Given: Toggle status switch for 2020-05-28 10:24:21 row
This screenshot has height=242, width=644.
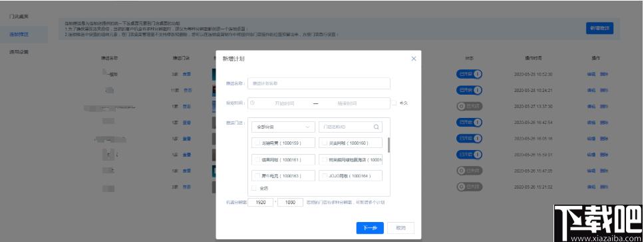Looking at the screenshot, I should 469,90.
